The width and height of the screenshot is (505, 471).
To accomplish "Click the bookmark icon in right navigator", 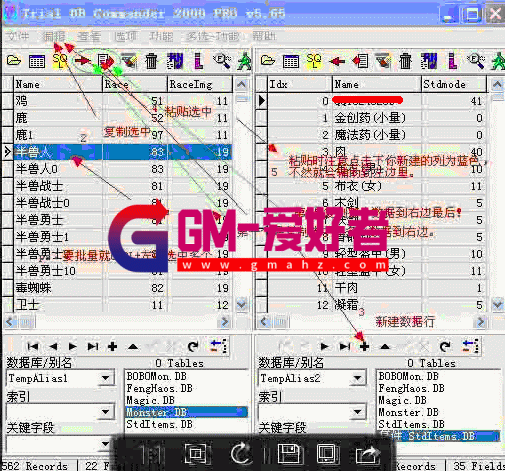I will point(470,346).
